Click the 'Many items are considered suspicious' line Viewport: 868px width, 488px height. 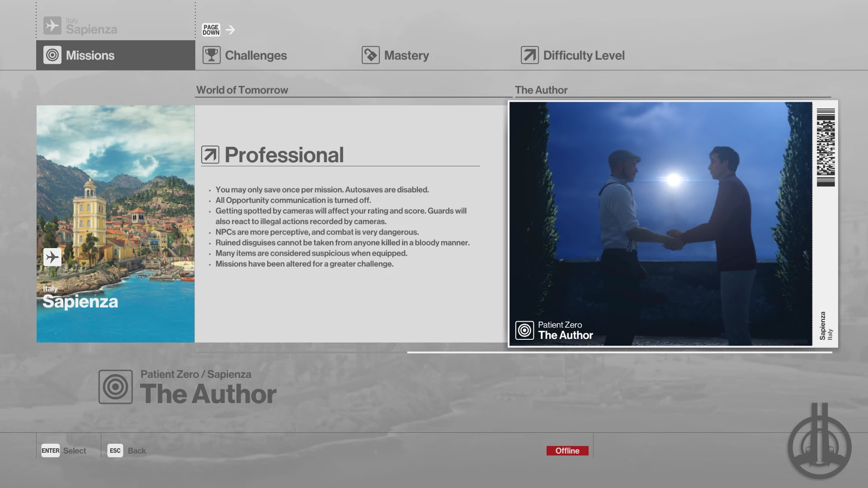[x=311, y=253]
